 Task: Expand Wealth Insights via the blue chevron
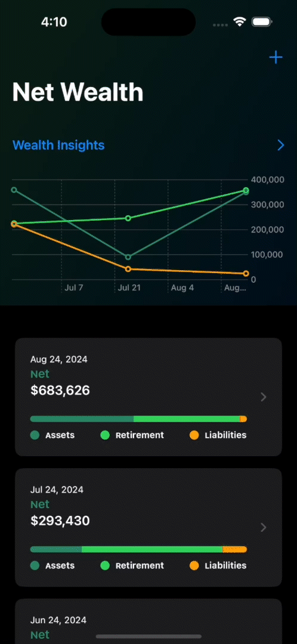[x=280, y=145]
